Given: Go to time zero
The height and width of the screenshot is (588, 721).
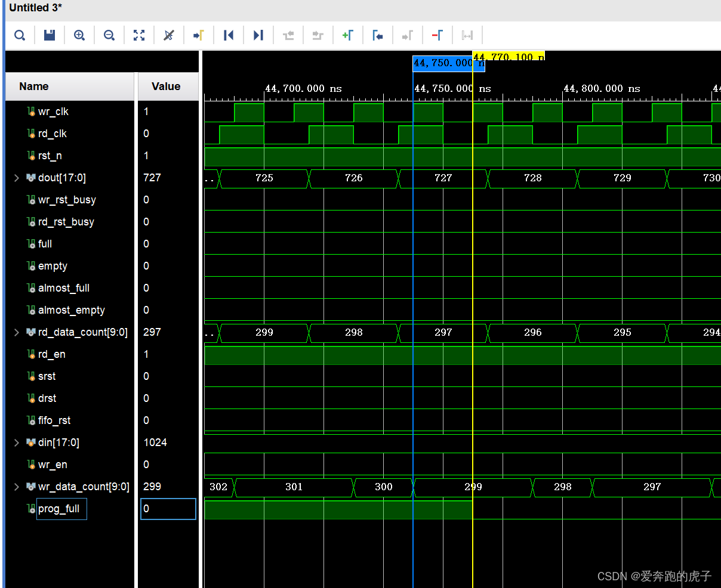Looking at the screenshot, I should click(x=229, y=36).
